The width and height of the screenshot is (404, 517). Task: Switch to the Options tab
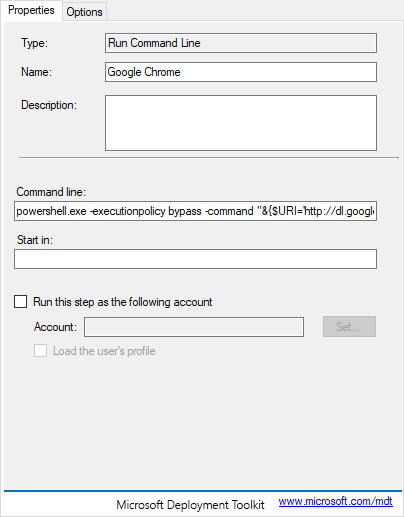84,12
